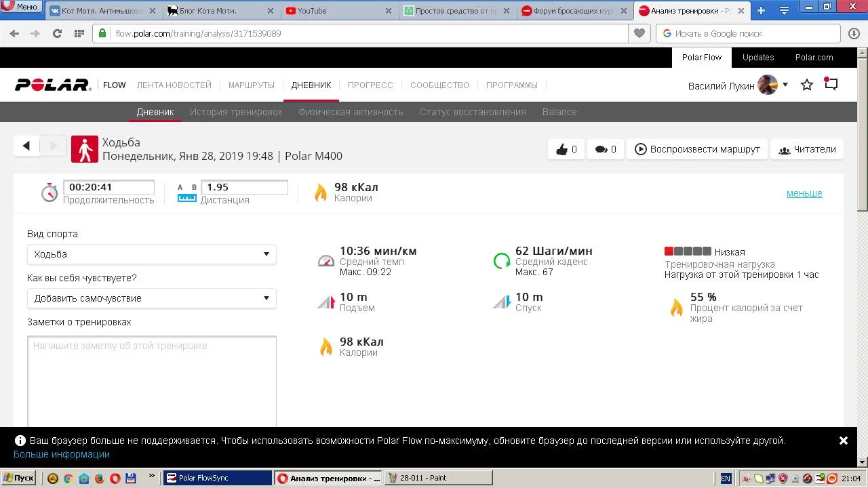Click the меньше link
The height and width of the screenshot is (488, 868).
(x=804, y=193)
